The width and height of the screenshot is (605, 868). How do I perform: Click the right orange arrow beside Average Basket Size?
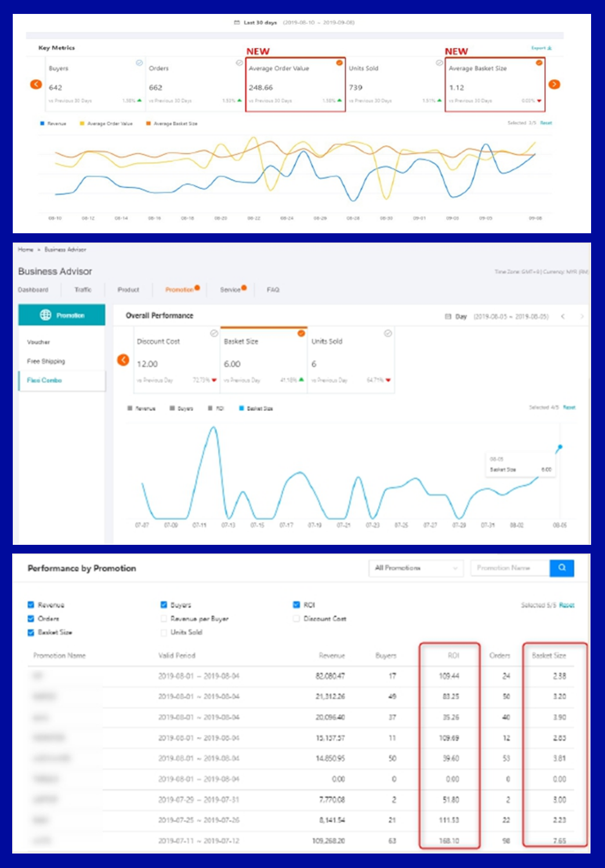[x=555, y=84]
